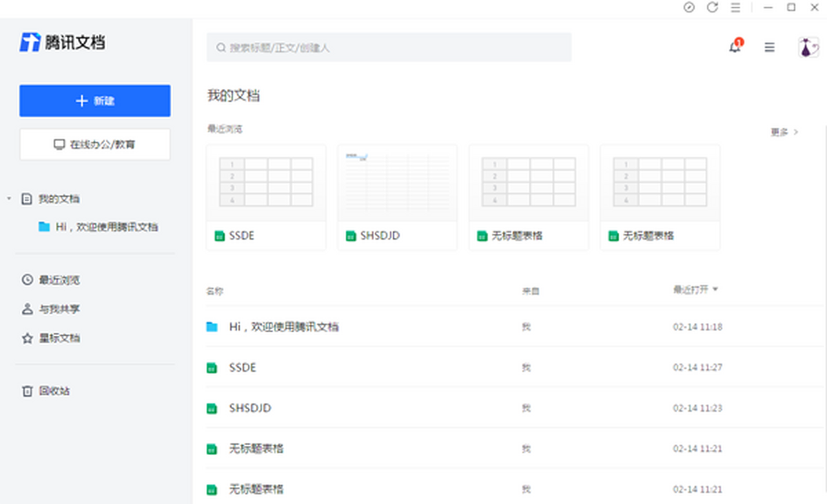Click the compass icon in title bar
The width and height of the screenshot is (827, 504).
click(x=689, y=8)
